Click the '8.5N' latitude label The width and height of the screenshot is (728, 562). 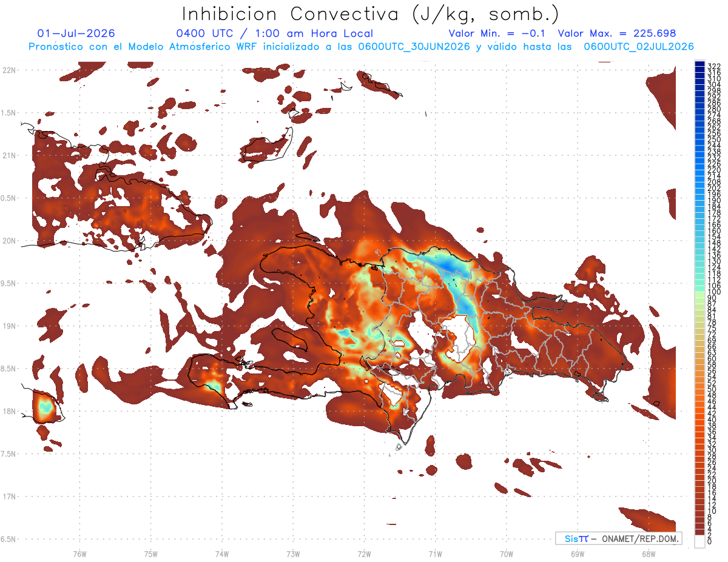click(9, 369)
